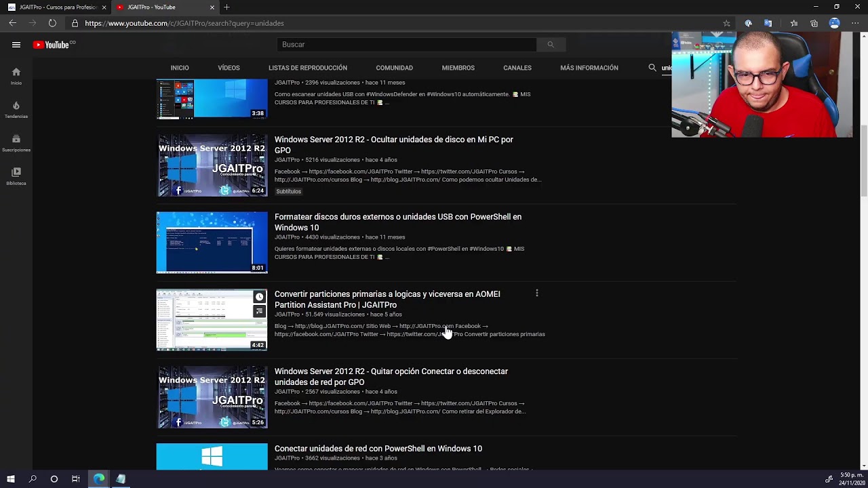Click the PowerShell thumbnail lasting 8:01
The width and height of the screenshot is (868, 488).
(212, 243)
